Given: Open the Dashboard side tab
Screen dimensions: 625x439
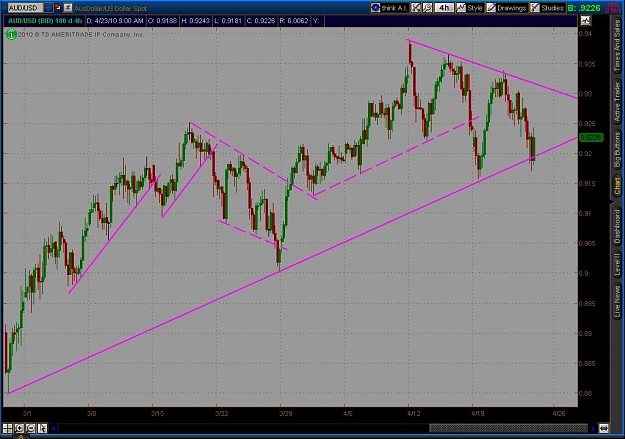Looking at the screenshot, I should [617, 226].
